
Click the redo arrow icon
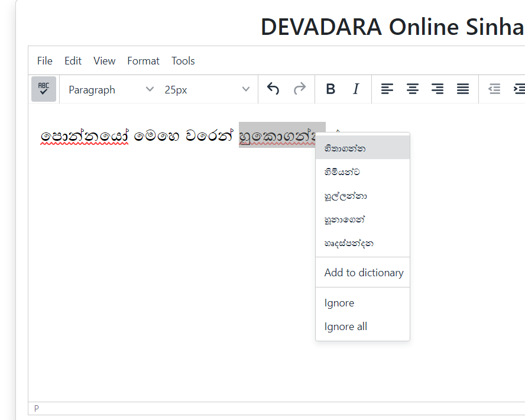pos(300,89)
